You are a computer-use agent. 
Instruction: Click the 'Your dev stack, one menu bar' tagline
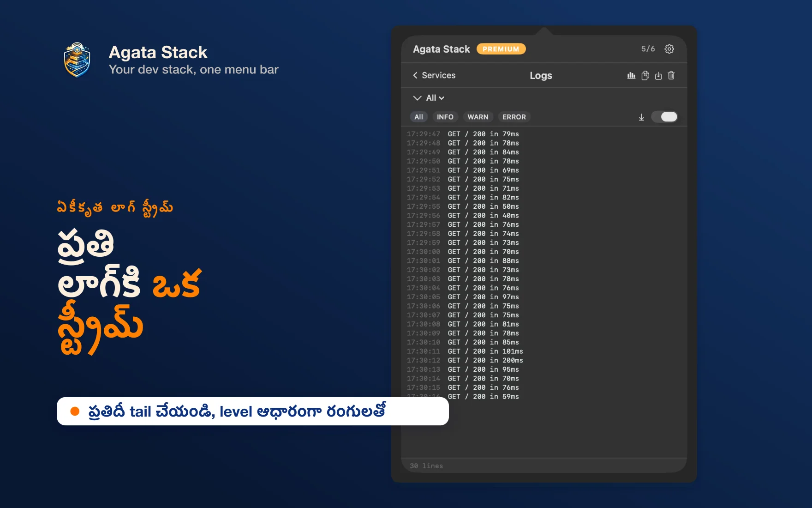point(194,69)
